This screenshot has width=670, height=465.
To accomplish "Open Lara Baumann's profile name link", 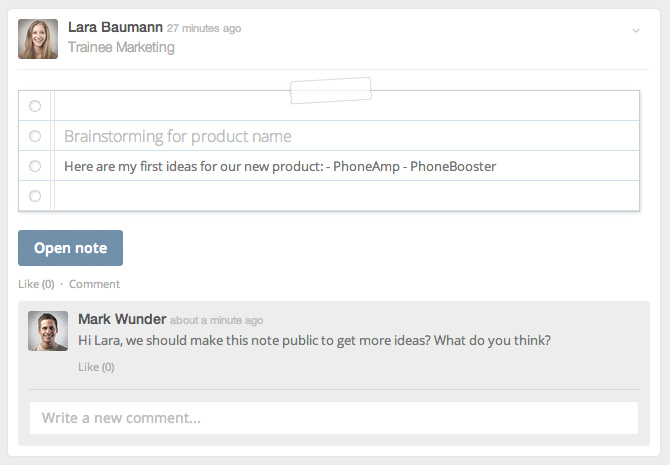I will [x=115, y=28].
